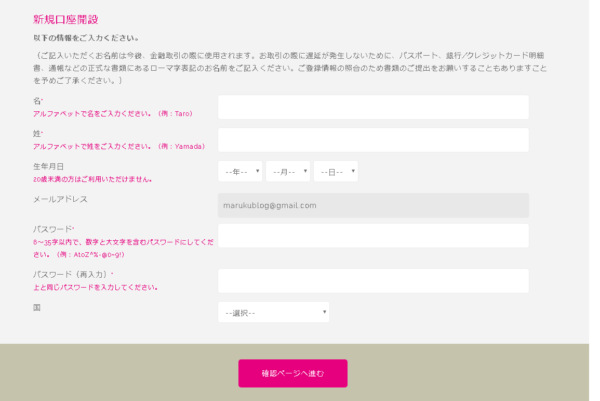Viewport: 600px width, 401px height.
Task: Focus the パスワード（再入力） confirmation field
Action: point(373,281)
